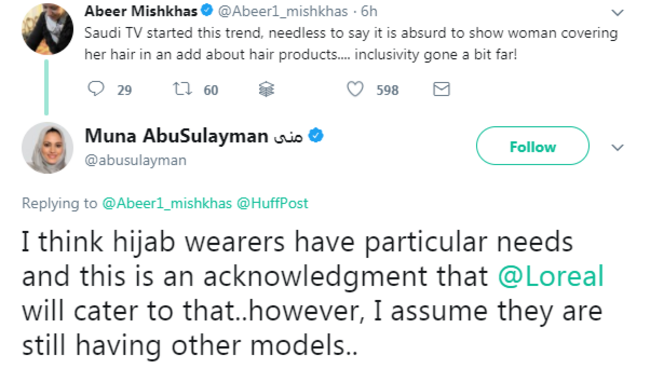This screenshot has height=369, width=650.
Task: Expand options chevron next to Follow
Action: (617, 147)
